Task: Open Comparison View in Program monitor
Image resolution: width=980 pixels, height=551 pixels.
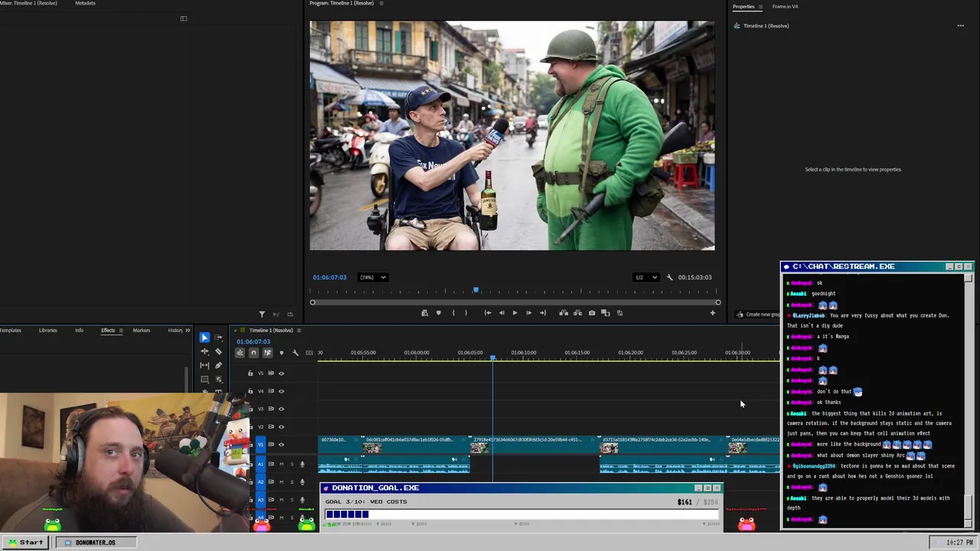Action: [606, 313]
